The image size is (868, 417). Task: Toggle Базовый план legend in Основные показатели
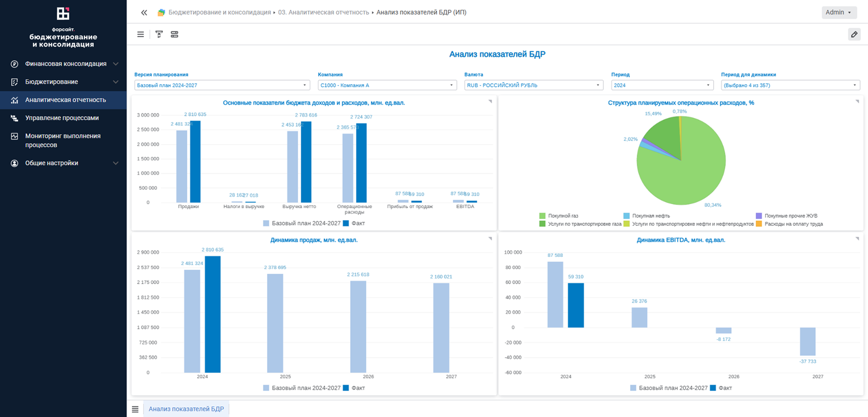[x=302, y=223]
